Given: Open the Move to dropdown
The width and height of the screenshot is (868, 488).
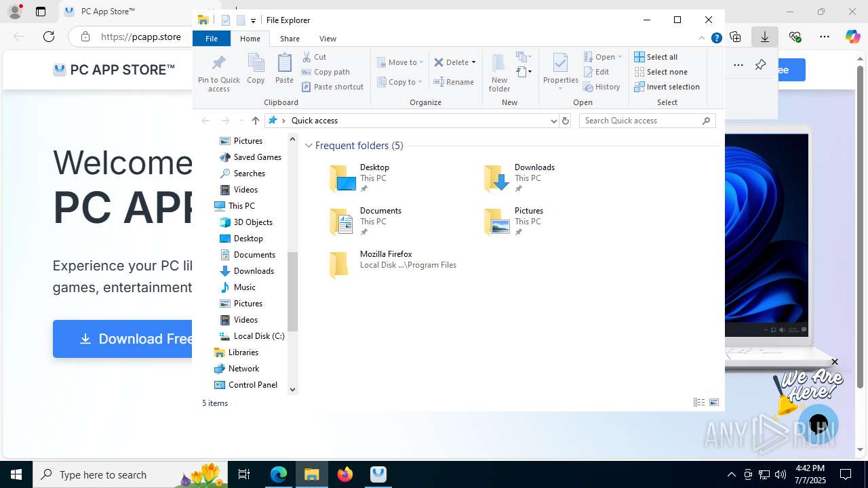Looking at the screenshot, I should click(400, 62).
